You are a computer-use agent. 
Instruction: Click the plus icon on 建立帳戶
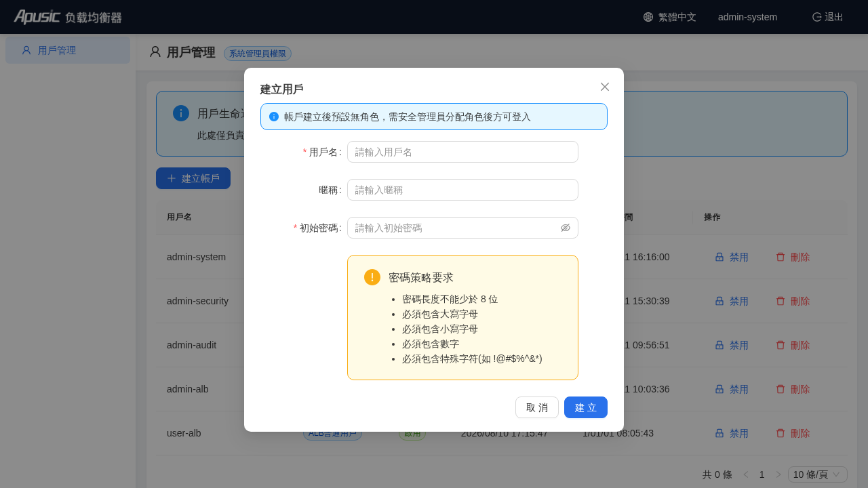click(x=172, y=178)
